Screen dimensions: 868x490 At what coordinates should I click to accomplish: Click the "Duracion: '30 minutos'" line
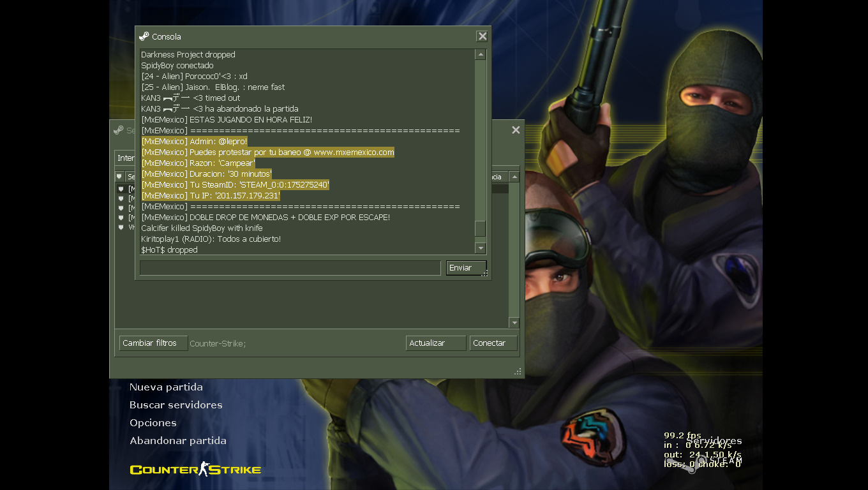(207, 174)
